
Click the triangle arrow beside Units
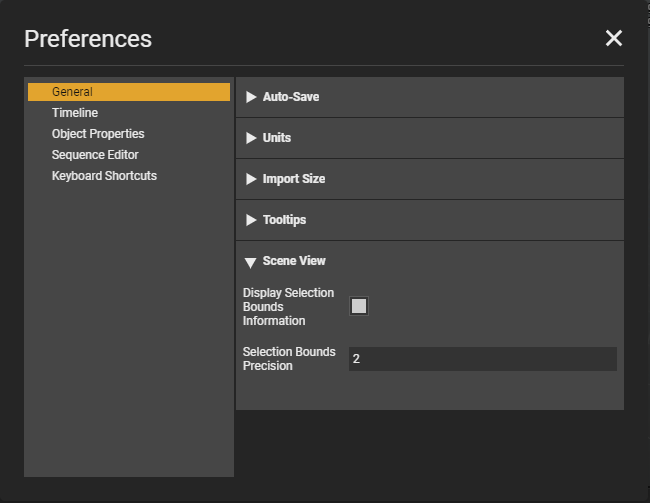251,138
